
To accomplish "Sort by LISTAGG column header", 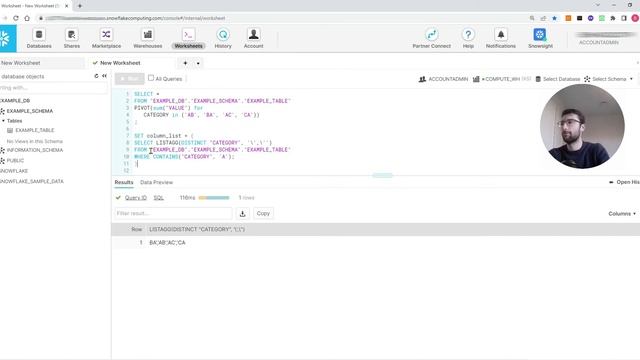I will pos(197,229).
